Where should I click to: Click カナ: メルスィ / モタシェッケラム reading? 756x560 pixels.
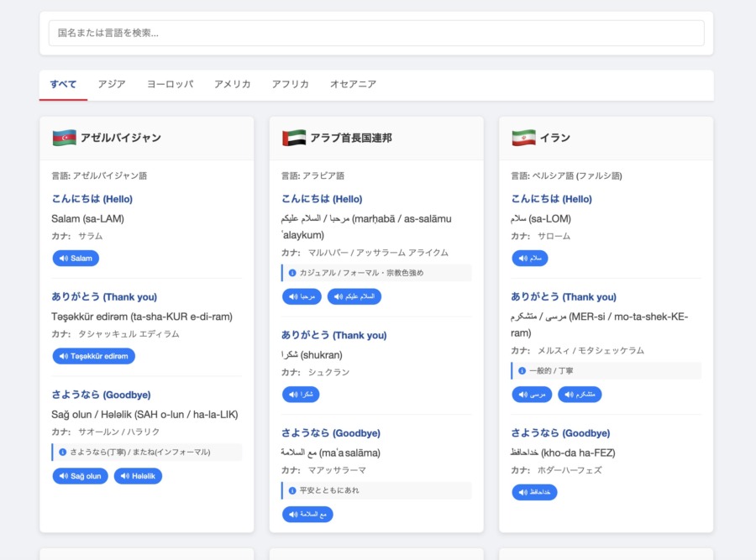coord(578,350)
